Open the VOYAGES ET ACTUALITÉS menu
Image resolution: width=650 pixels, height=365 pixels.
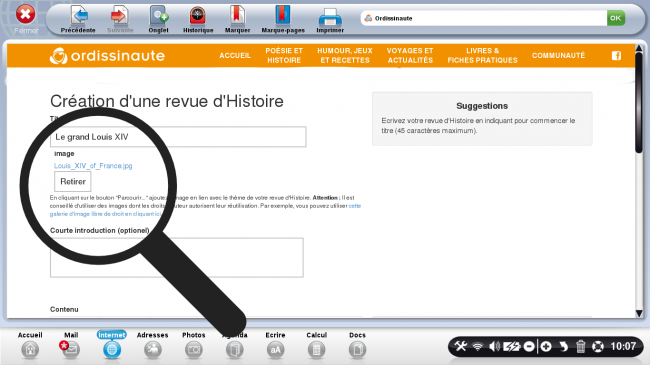pyautogui.click(x=410, y=56)
